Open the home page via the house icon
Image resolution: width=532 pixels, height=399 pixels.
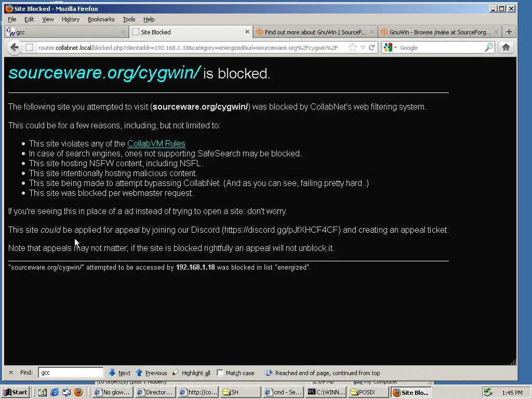click(x=506, y=47)
